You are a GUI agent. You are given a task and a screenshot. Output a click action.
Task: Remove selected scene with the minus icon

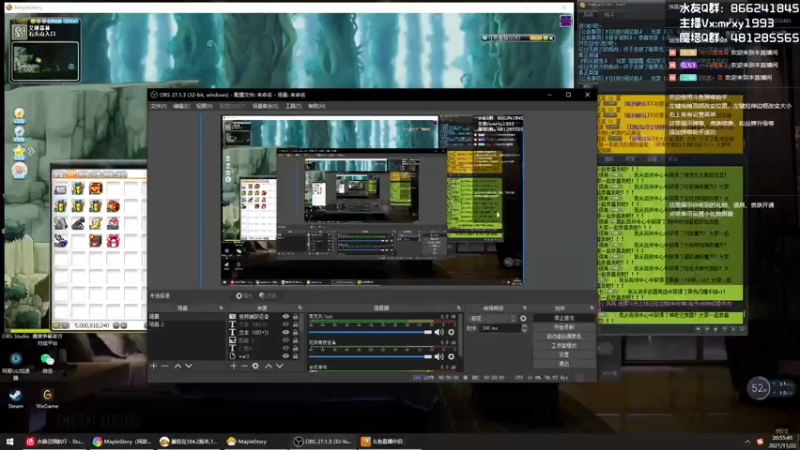(164, 366)
